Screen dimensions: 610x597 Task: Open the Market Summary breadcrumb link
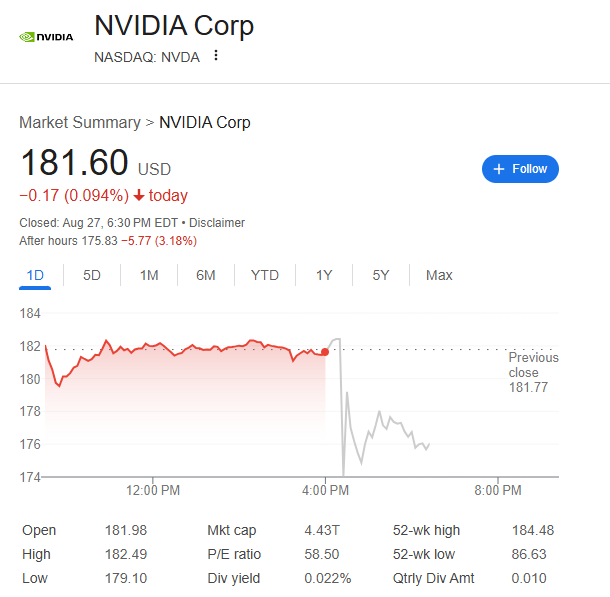pos(80,122)
